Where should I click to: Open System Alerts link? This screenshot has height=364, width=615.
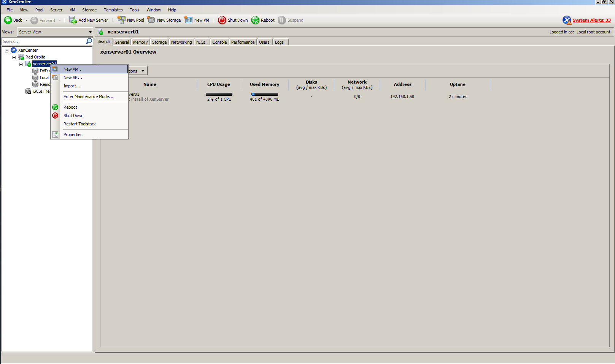click(592, 20)
